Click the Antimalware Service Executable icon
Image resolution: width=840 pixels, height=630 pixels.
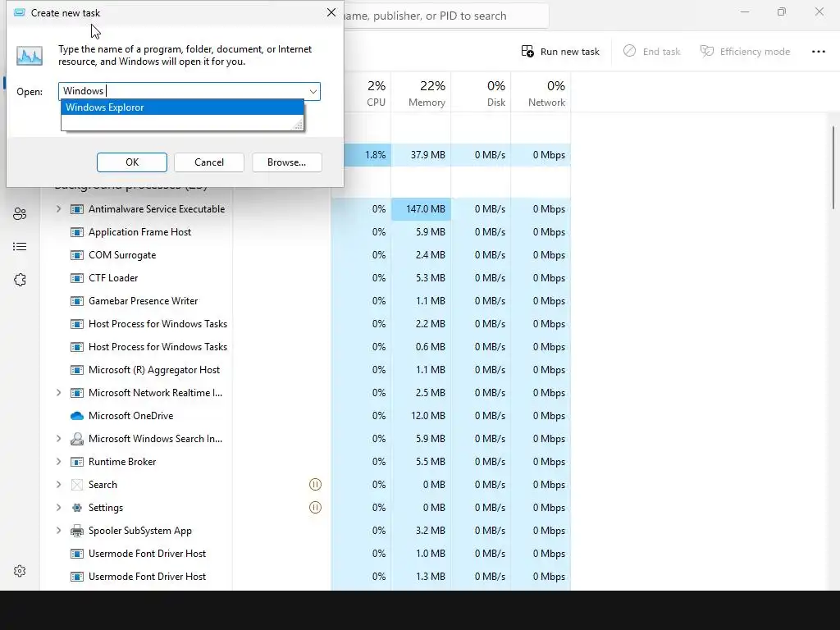tap(77, 209)
